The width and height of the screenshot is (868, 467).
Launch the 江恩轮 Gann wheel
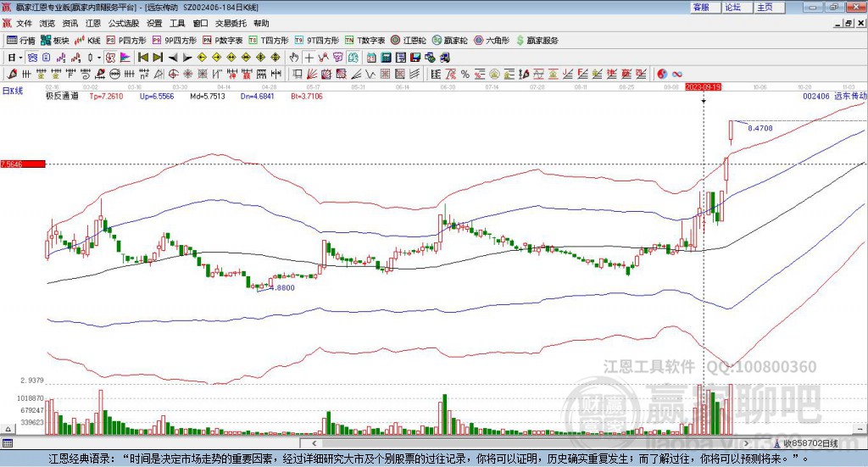(x=409, y=41)
